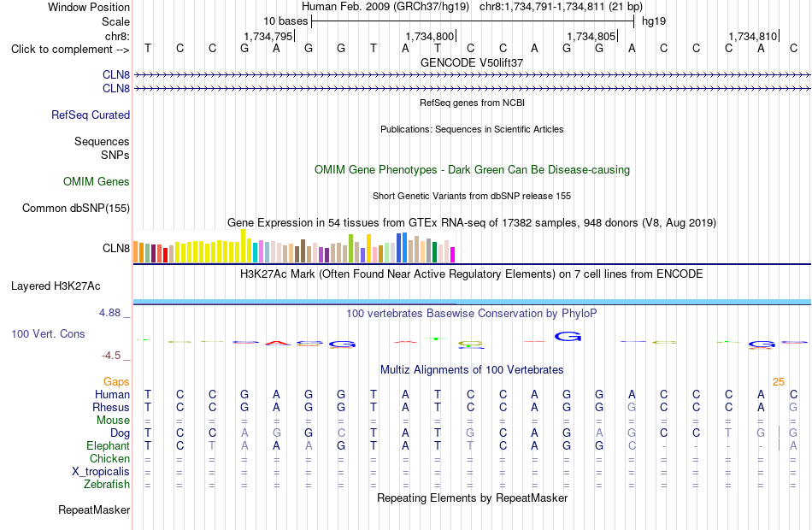
Task: Click the Gaps row label
Action: pyautogui.click(x=116, y=382)
